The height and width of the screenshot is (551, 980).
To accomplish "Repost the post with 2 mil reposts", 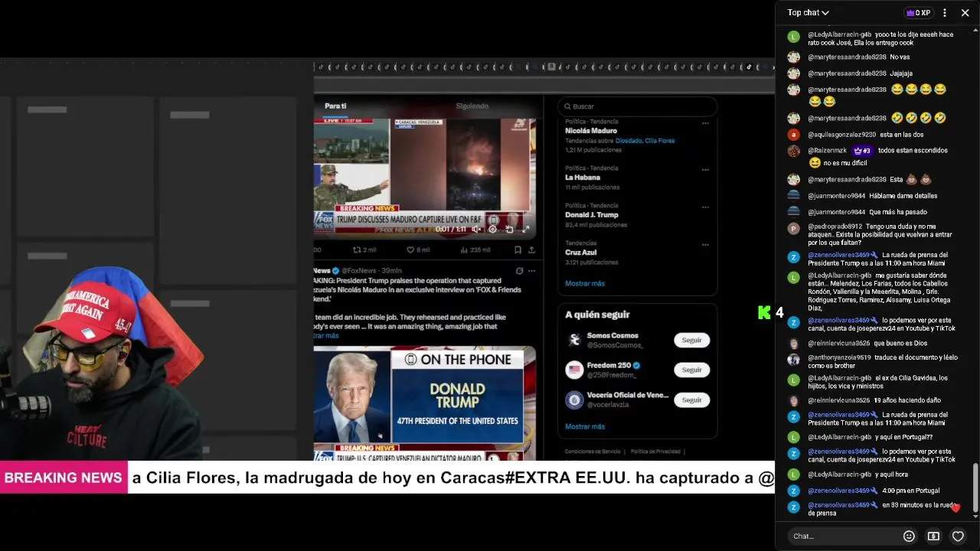I will (x=364, y=249).
